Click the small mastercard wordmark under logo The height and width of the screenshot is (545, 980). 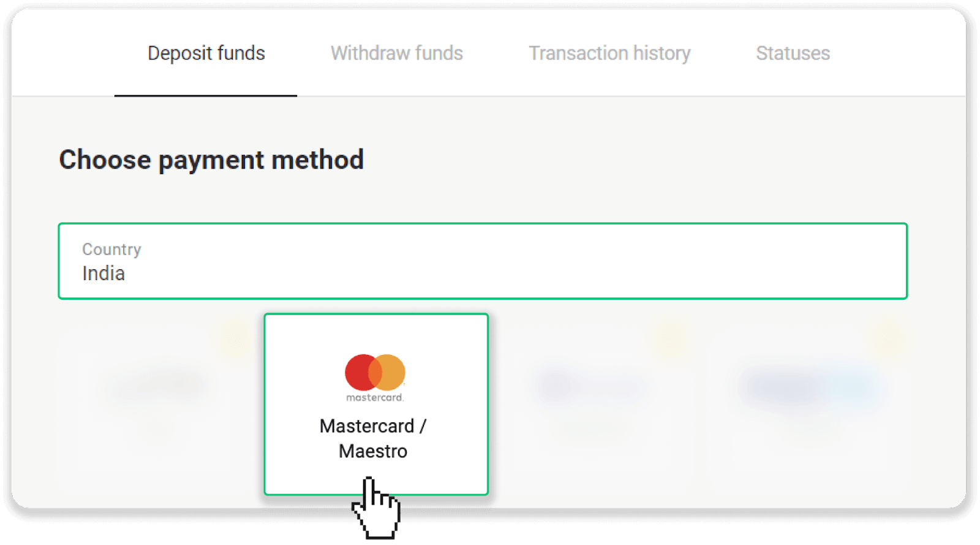click(375, 398)
